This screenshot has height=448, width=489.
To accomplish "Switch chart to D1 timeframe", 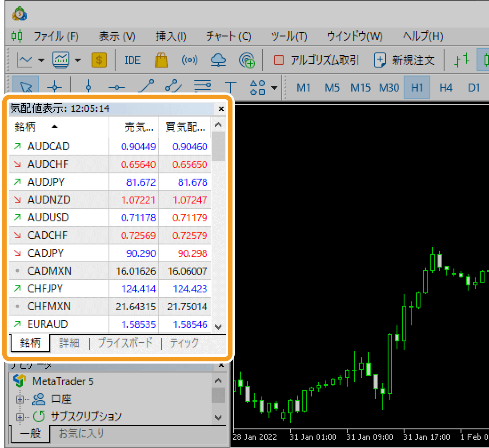I will (474, 88).
